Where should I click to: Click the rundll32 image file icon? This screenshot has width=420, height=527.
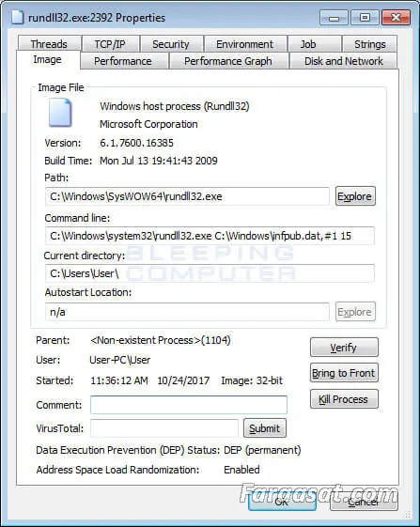pos(60,113)
